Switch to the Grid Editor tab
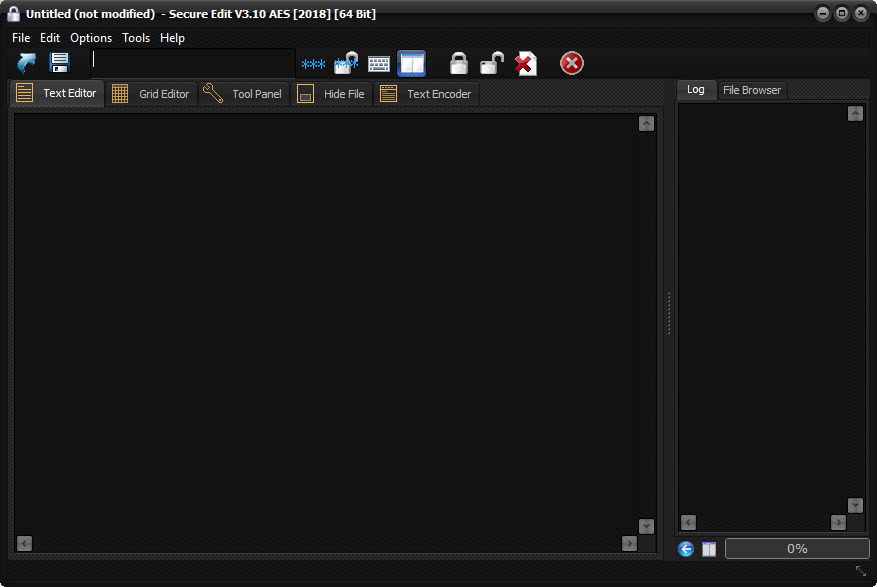The height and width of the screenshot is (587, 877). 151,94
